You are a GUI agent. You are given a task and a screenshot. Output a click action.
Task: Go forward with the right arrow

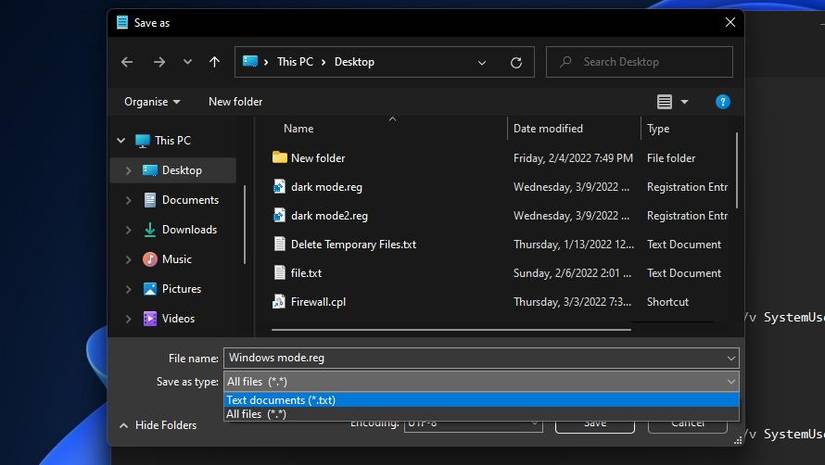(x=159, y=62)
